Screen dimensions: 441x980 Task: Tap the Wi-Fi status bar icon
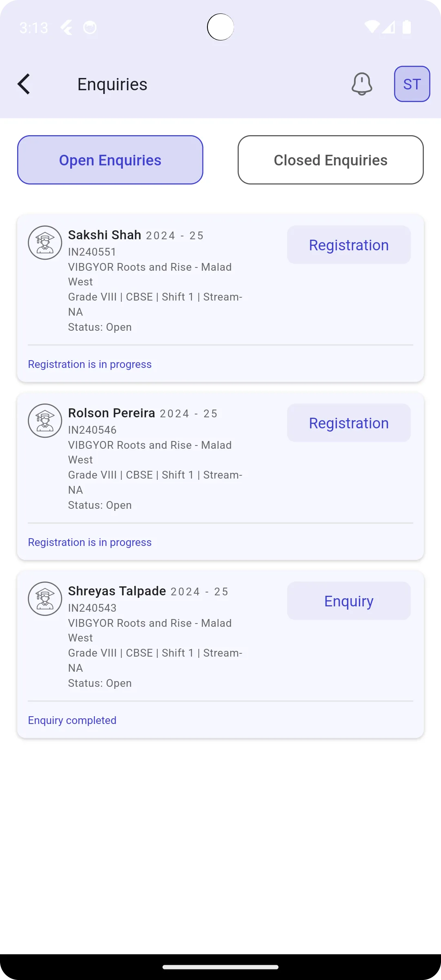pos(372,27)
